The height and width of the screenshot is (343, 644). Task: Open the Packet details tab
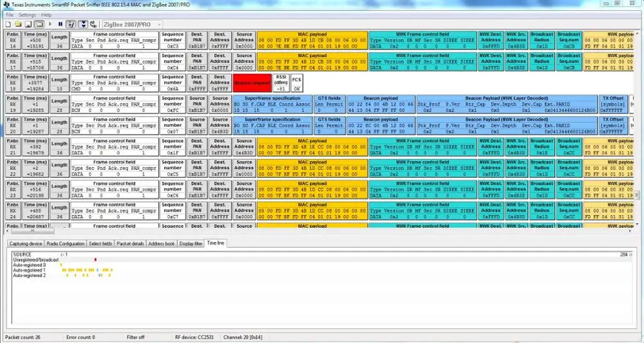[x=130, y=244]
